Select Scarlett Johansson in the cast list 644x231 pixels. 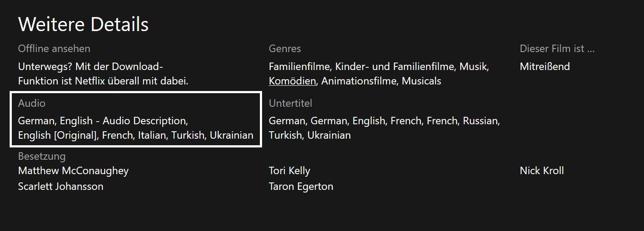point(60,186)
